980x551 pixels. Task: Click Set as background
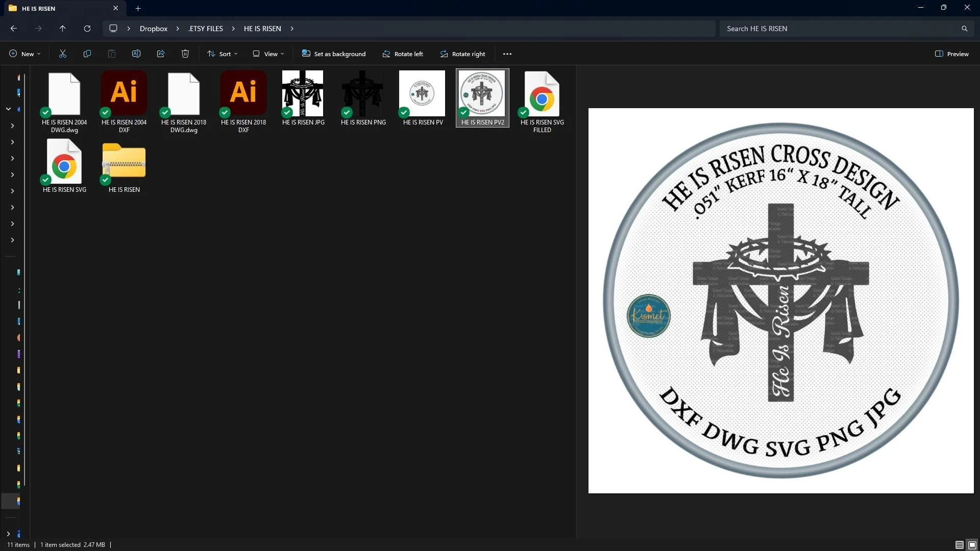[x=334, y=54]
